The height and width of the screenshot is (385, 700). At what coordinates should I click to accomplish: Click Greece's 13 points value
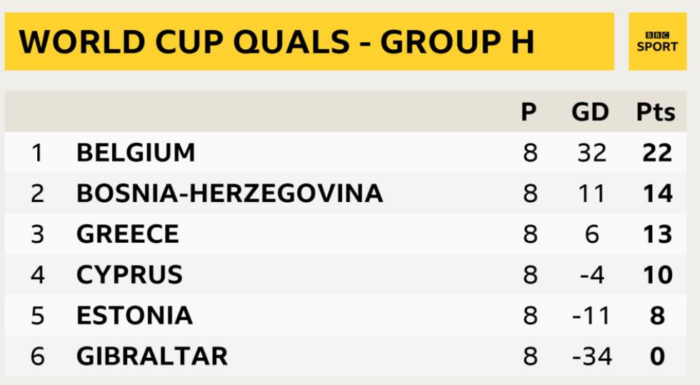point(658,234)
